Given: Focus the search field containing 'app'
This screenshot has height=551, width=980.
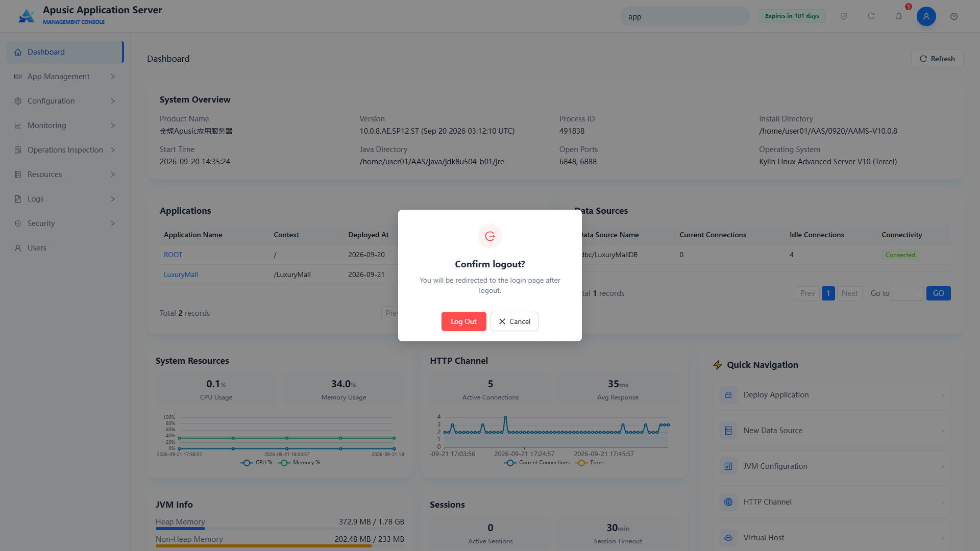Looking at the screenshot, I should click(x=684, y=16).
